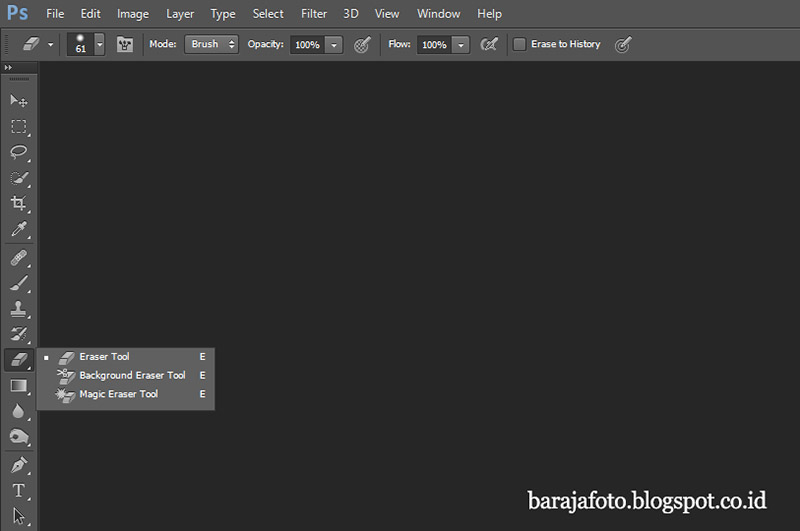Select the Eyedropper tool
The image size is (800, 531).
point(19,229)
